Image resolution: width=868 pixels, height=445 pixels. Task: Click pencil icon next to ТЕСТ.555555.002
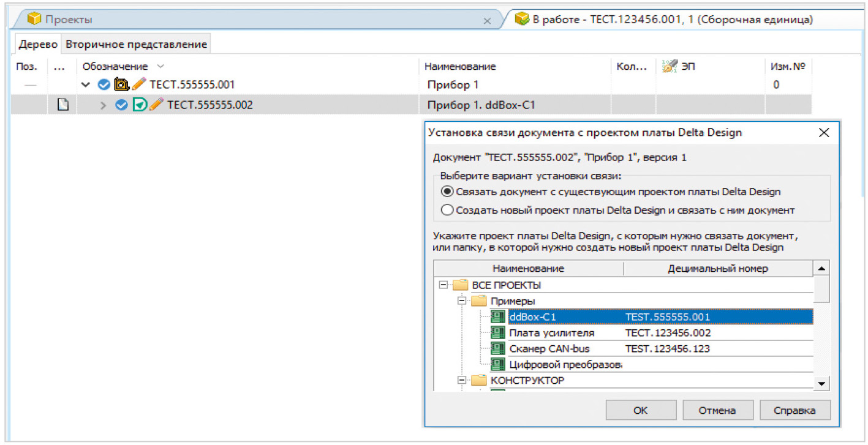[157, 105]
